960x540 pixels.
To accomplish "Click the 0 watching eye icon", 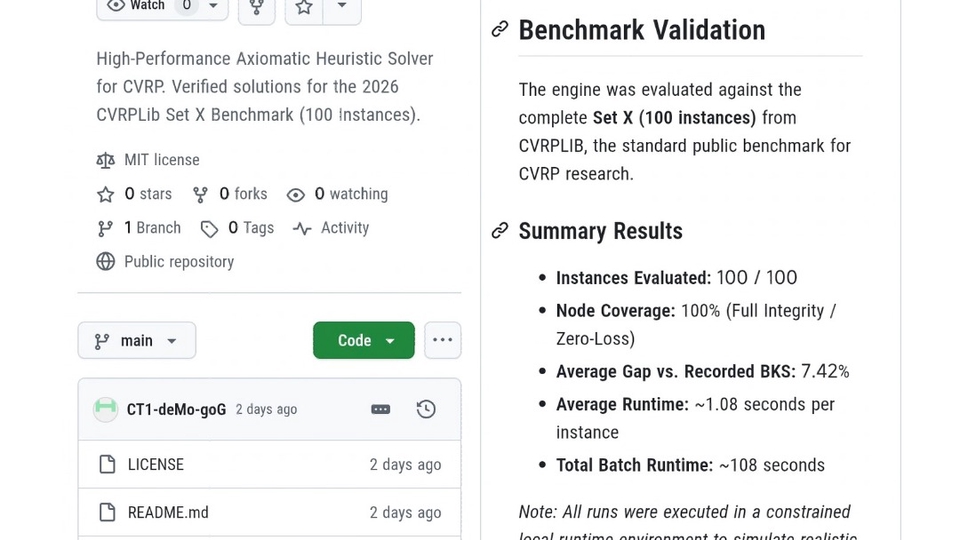I will [296, 195].
